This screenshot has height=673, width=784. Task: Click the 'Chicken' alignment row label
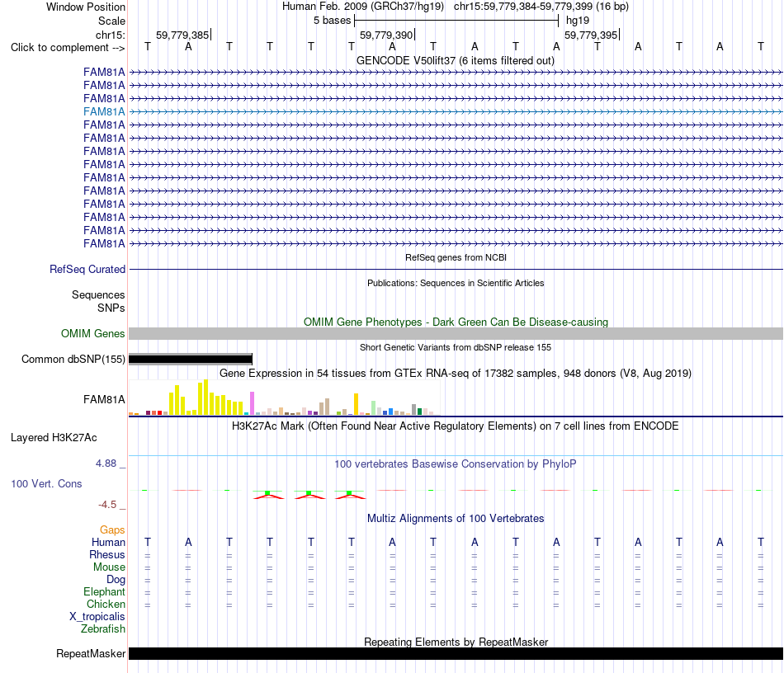coord(106,604)
